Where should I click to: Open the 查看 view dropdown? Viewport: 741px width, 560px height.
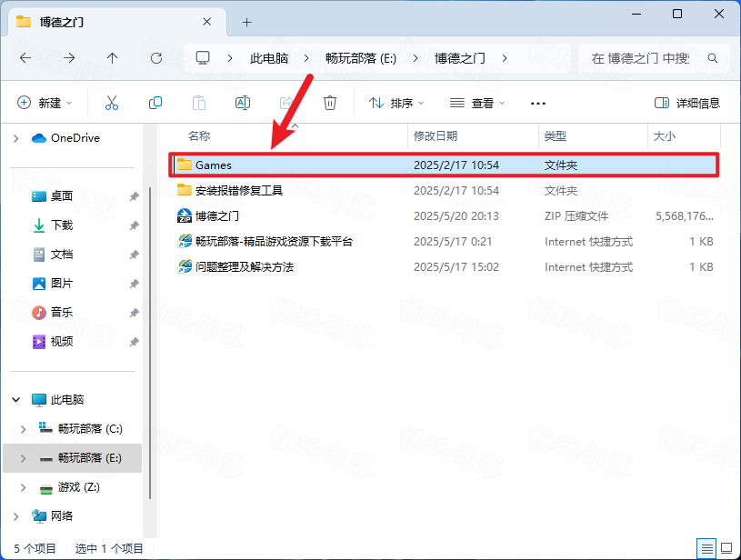(x=477, y=103)
